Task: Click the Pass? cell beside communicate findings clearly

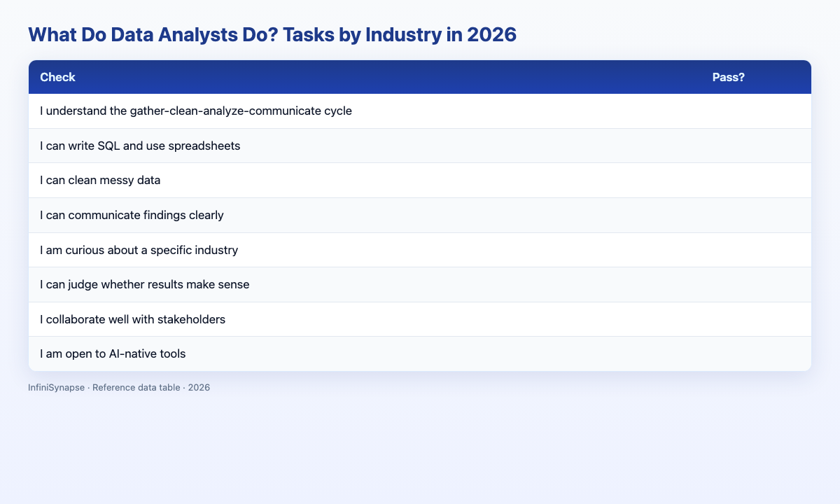Action: (756, 216)
